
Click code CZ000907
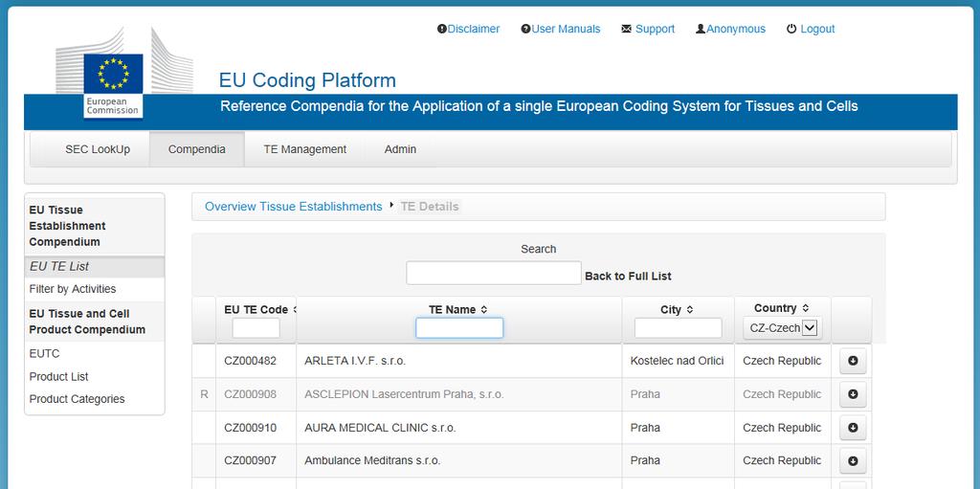tap(250, 461)
